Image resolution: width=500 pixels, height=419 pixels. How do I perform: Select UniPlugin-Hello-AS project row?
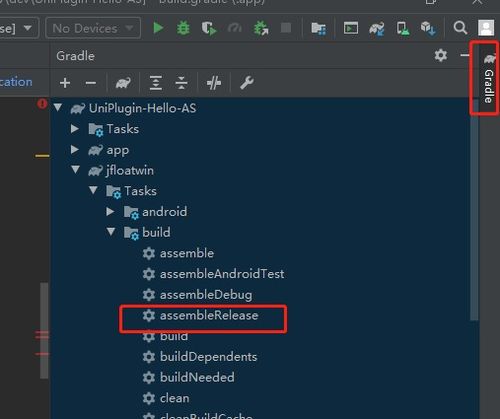click(265, 108)
